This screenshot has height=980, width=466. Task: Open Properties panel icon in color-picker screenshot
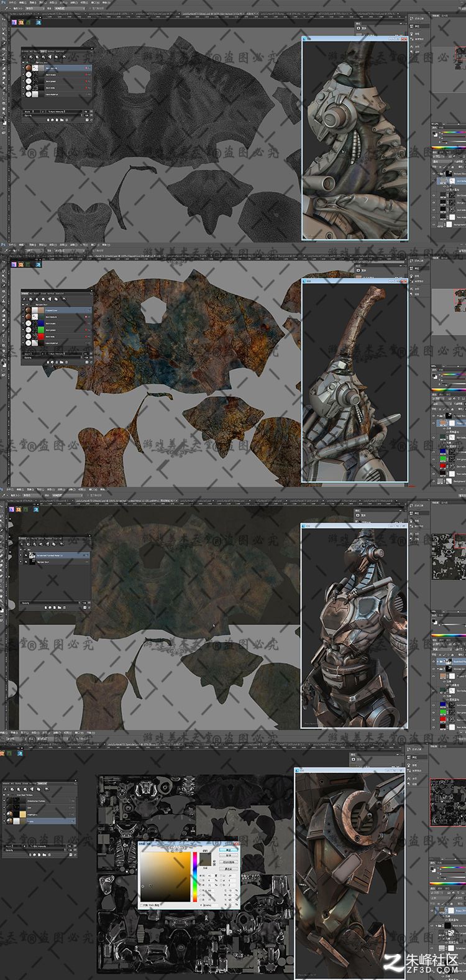(x=409, y=757)
